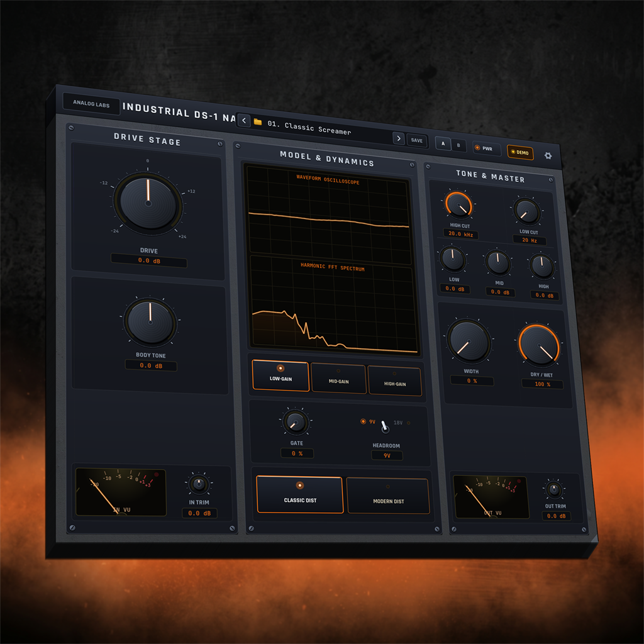
Task: Click the waveform oscilloscope display
Action: click(x=329, y=216)
